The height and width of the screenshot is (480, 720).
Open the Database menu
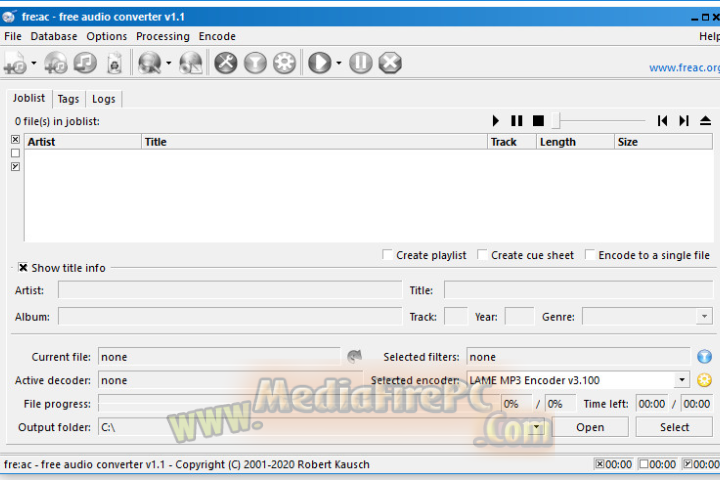(54, 36)
